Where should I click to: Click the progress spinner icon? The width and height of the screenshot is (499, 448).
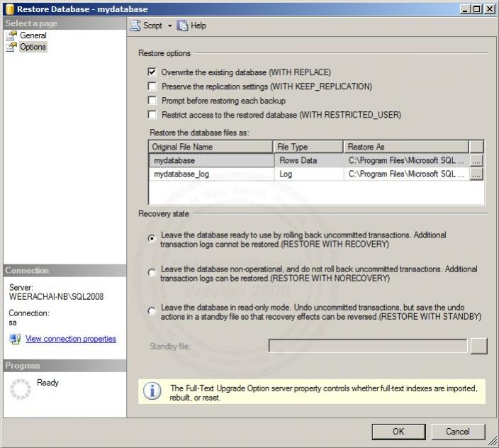click(x=21, y=389)
